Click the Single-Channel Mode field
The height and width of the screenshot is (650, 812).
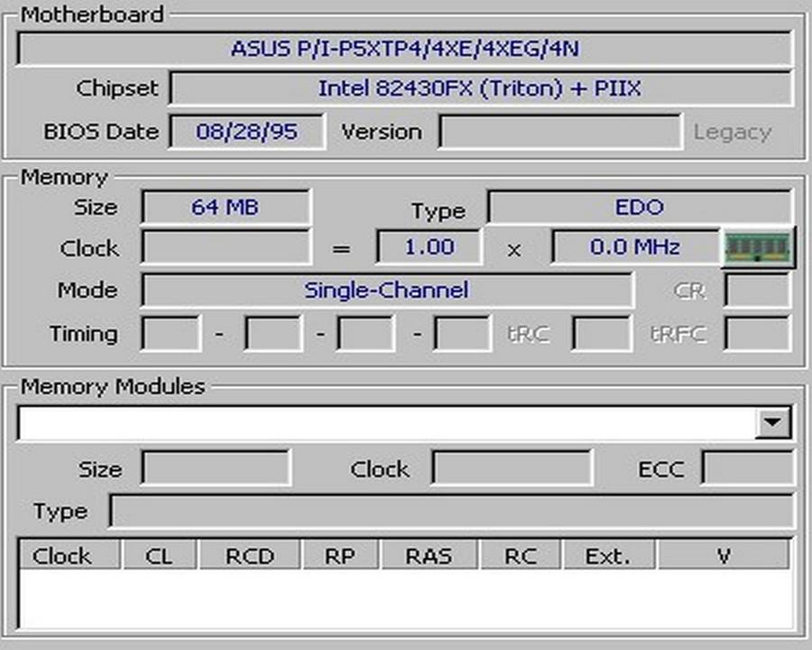[387, 291]
